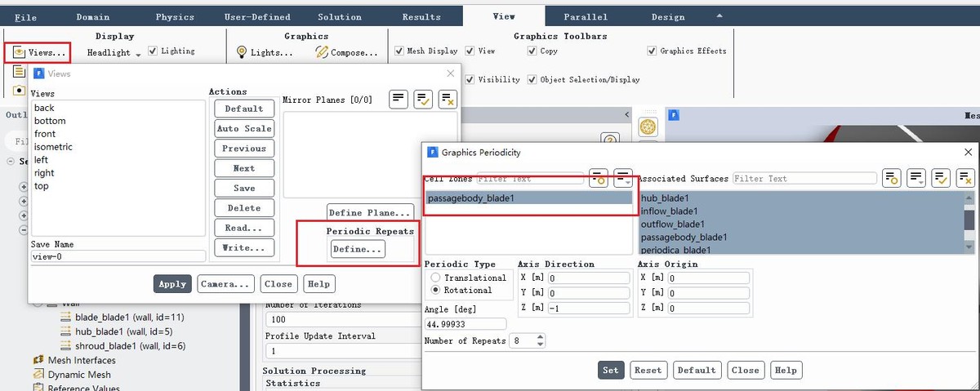Deselect all Mirror Planes with X icon
This screenshot has width=980, height=391.
(x=448, y=99)
